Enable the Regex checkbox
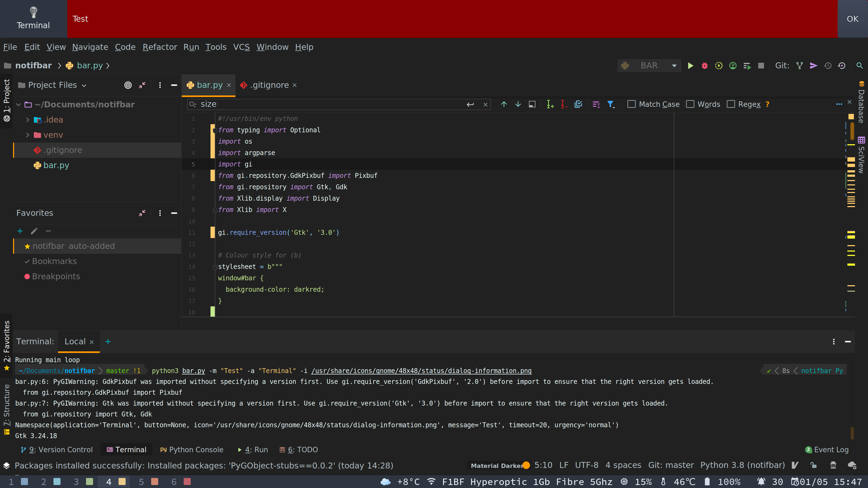 click(x=730, y=104)
